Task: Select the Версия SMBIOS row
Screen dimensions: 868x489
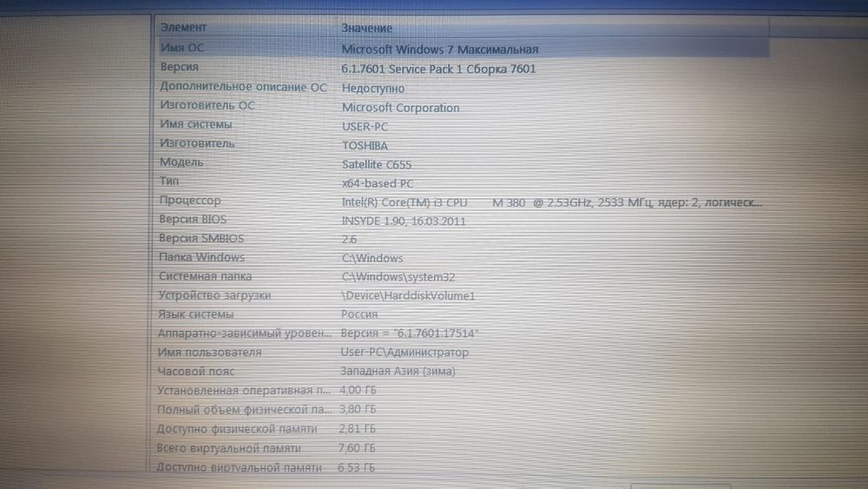Action: 201,239
